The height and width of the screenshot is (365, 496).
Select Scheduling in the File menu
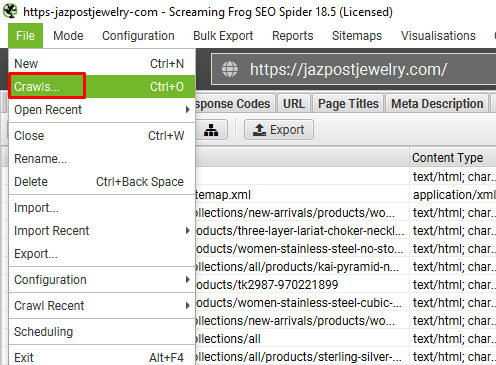point(102,332)
